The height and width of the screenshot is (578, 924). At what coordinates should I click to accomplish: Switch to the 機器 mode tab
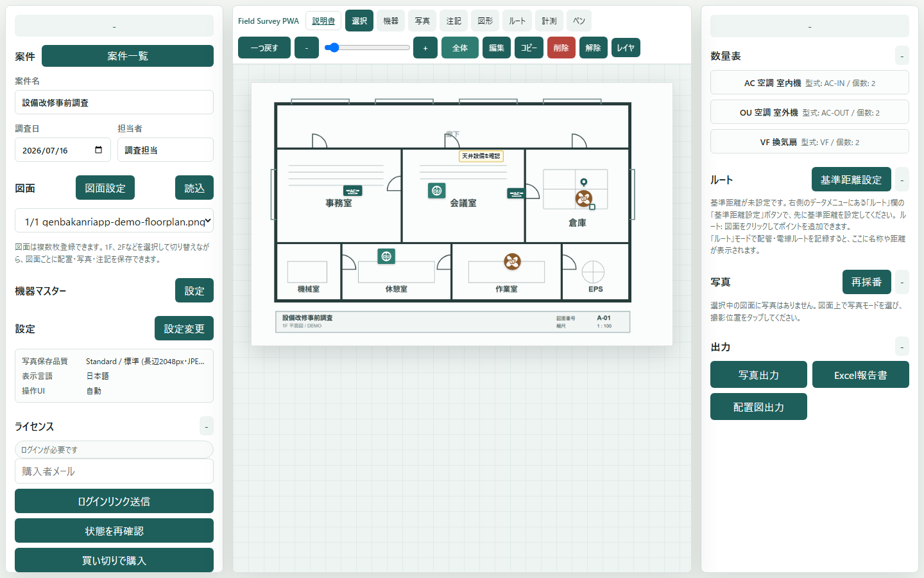391,21
